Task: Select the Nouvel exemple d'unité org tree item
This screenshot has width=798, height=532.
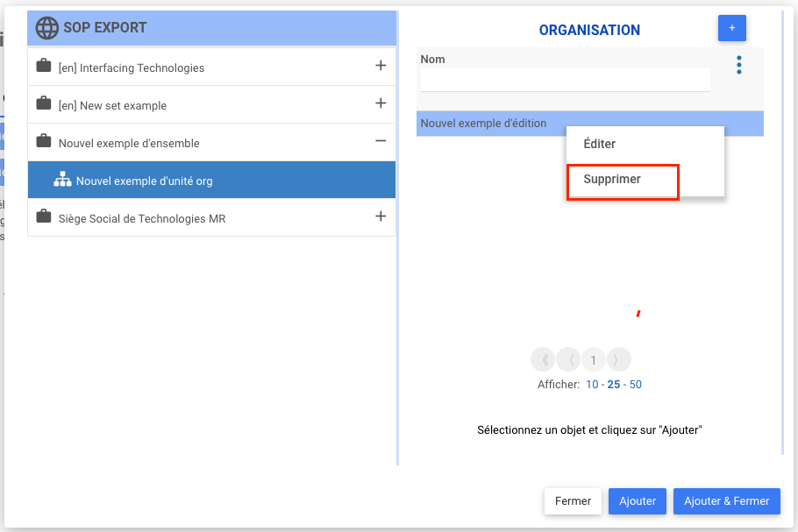Action: coord(145,181)
